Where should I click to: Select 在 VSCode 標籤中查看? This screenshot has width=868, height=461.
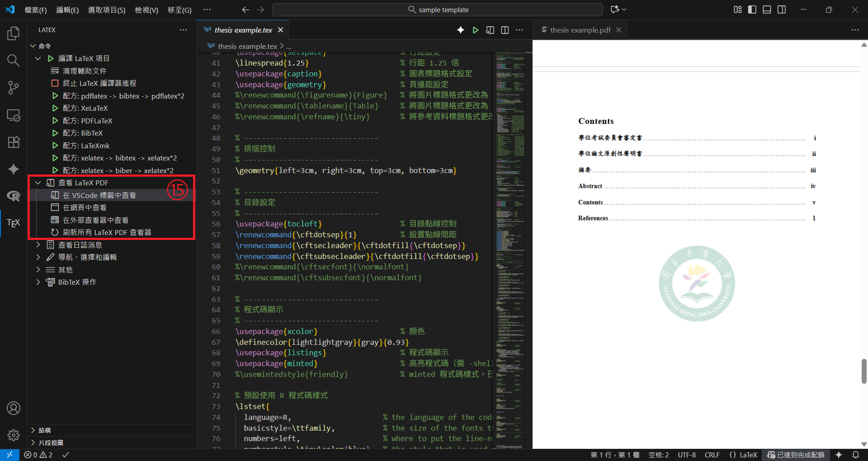[112, 195]
